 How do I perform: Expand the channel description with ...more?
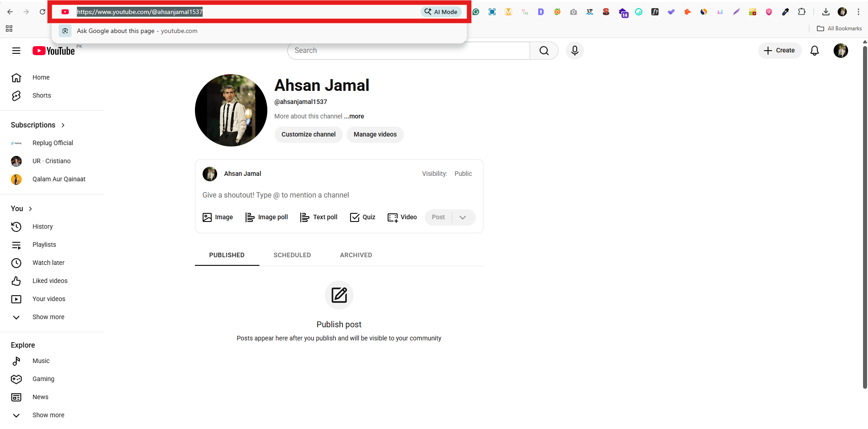point(354,116)
